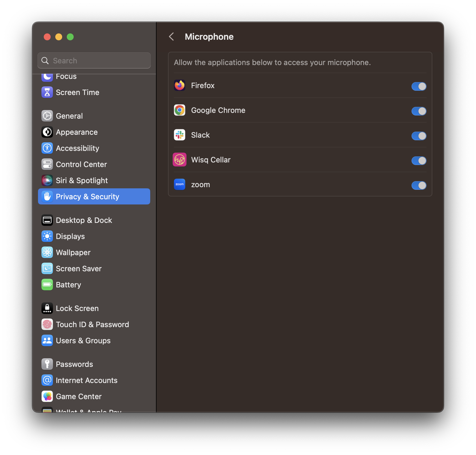
Task: Click the Google Chrome icon
Action: point(179,110)
